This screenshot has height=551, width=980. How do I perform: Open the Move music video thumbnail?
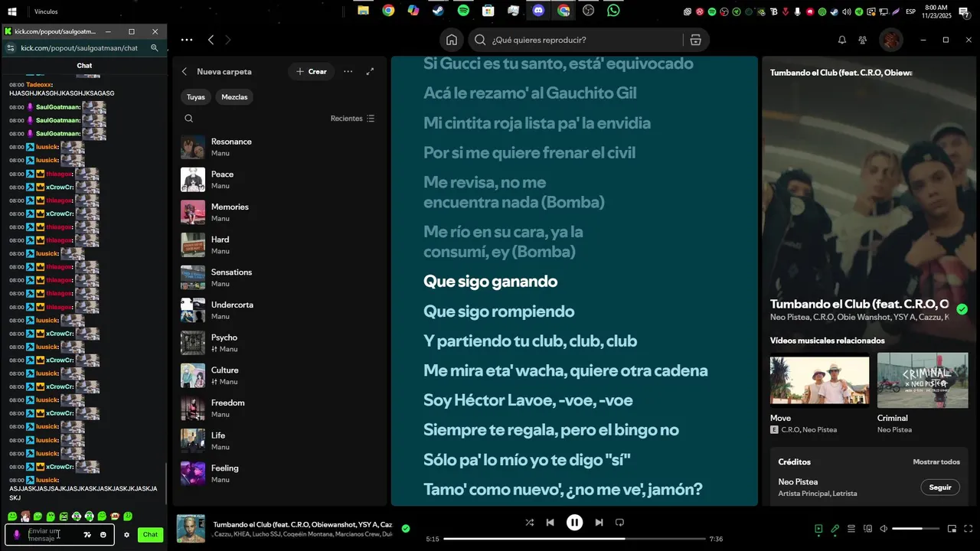819,380
